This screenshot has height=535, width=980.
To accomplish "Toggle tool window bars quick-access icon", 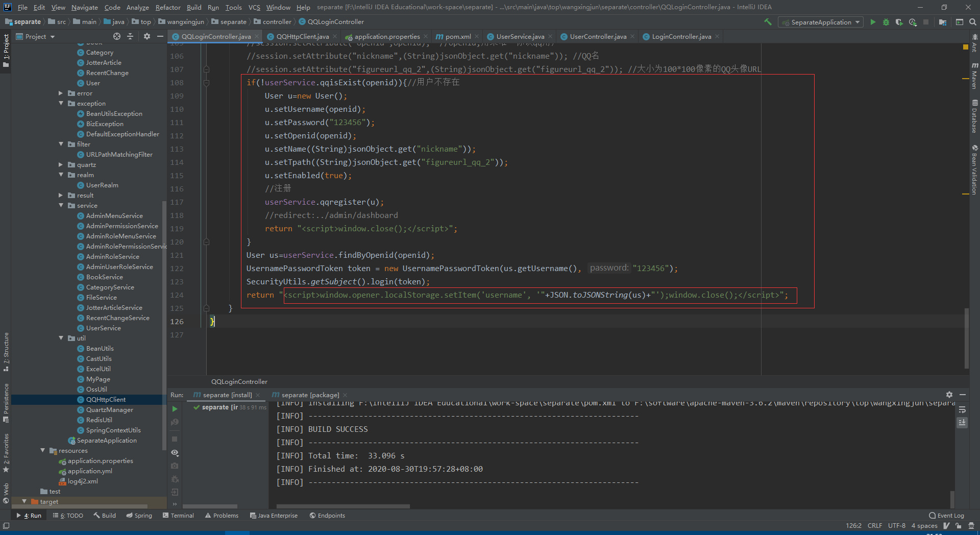I will coord(6,526).
